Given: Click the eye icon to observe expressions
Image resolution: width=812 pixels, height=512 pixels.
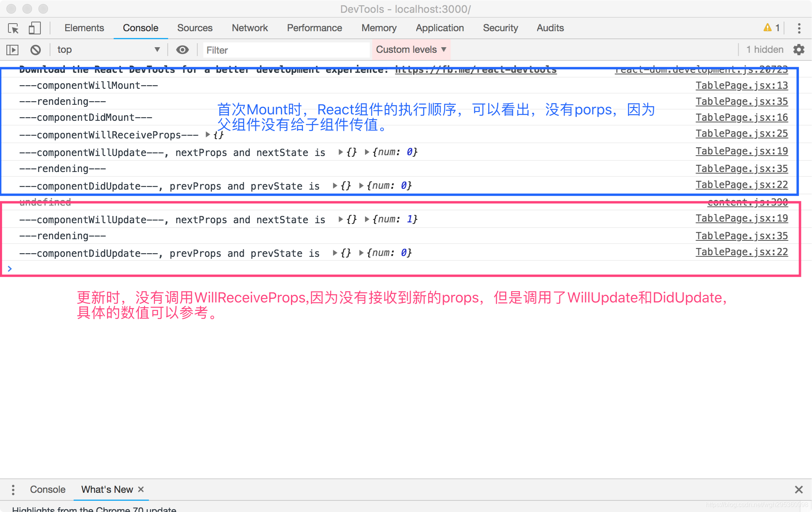Looking at the screenshot, I should [x=182, y=50].
